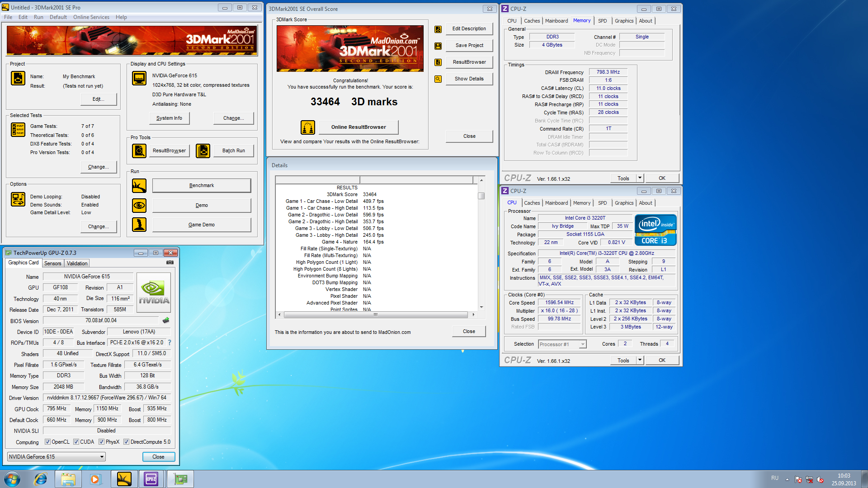
Task: Click the NVIDIA logo in GPU-Z
Action: pos(154,292)
